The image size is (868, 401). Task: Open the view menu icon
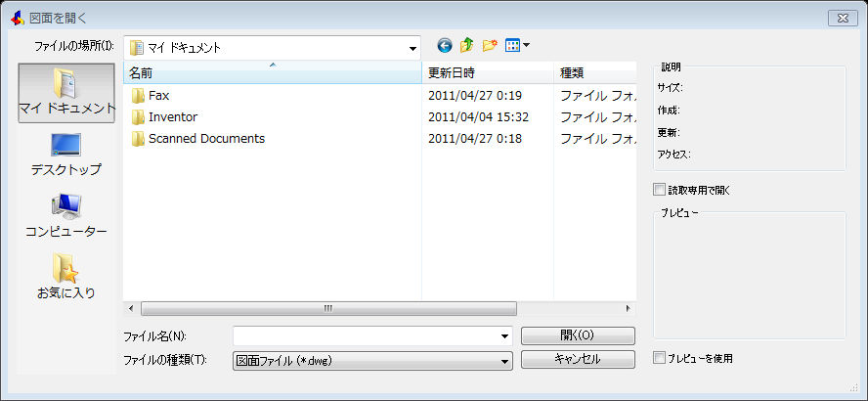[517, 45]
